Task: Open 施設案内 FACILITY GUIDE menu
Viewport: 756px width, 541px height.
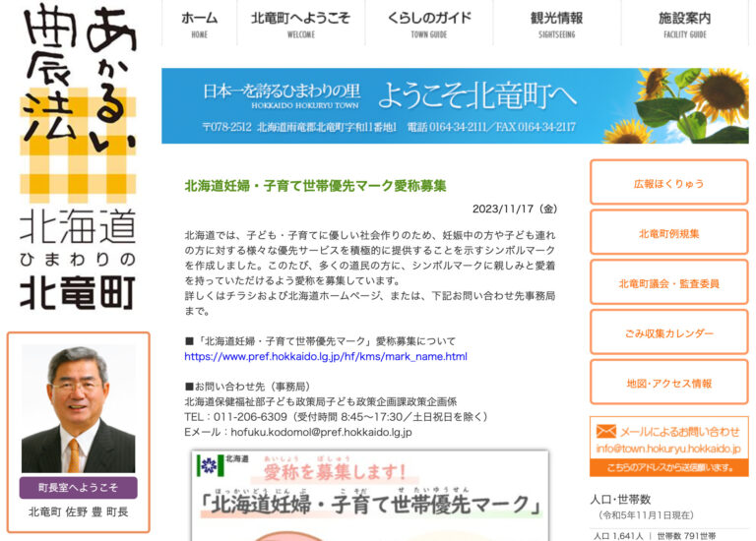Action: pos(685,24)
